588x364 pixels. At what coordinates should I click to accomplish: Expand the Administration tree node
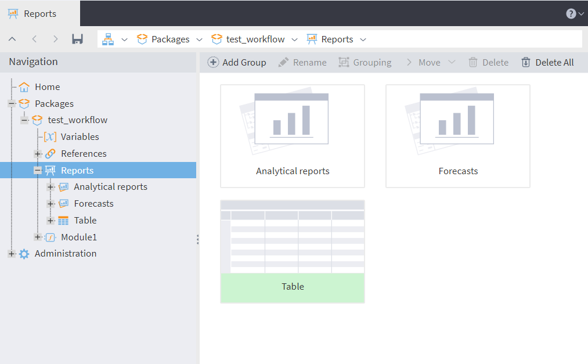click(12, 254)
